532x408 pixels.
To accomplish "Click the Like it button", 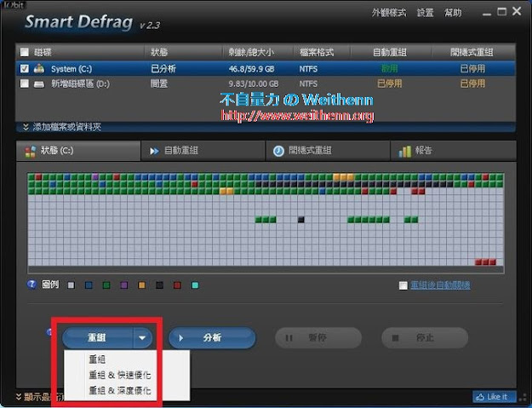I will coord(495,396).
